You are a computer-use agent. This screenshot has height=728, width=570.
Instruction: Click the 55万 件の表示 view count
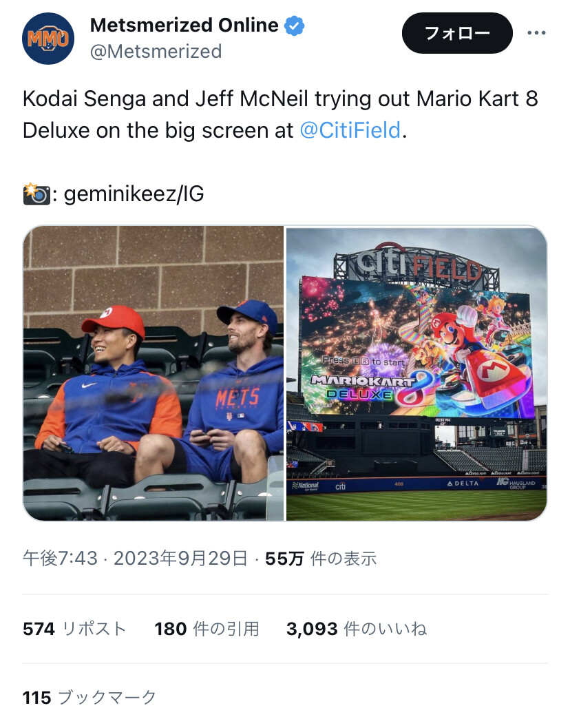tap(321, 558)
